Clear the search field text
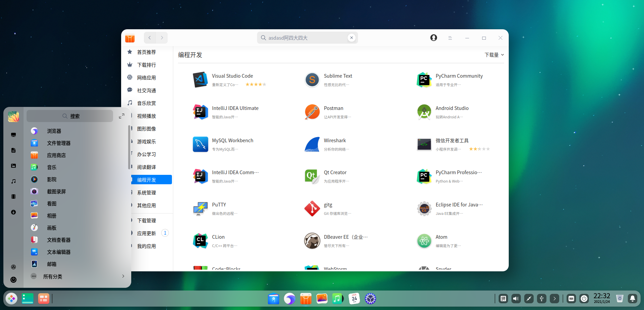 [351, 38]
